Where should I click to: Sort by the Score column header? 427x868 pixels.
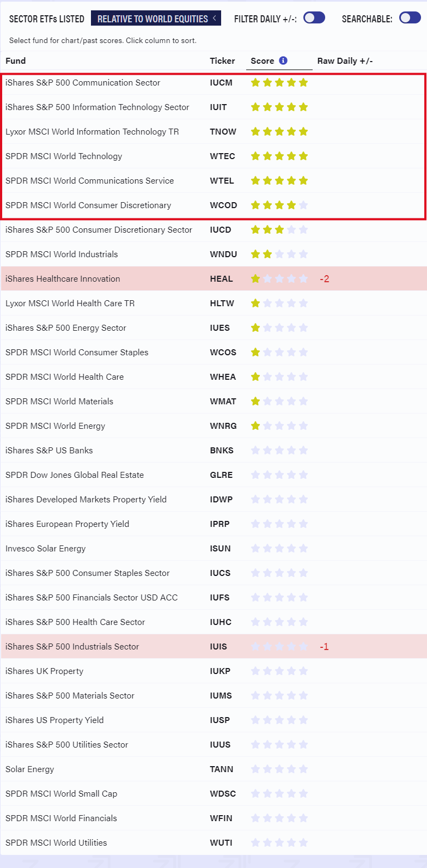(x=263, y=60)
